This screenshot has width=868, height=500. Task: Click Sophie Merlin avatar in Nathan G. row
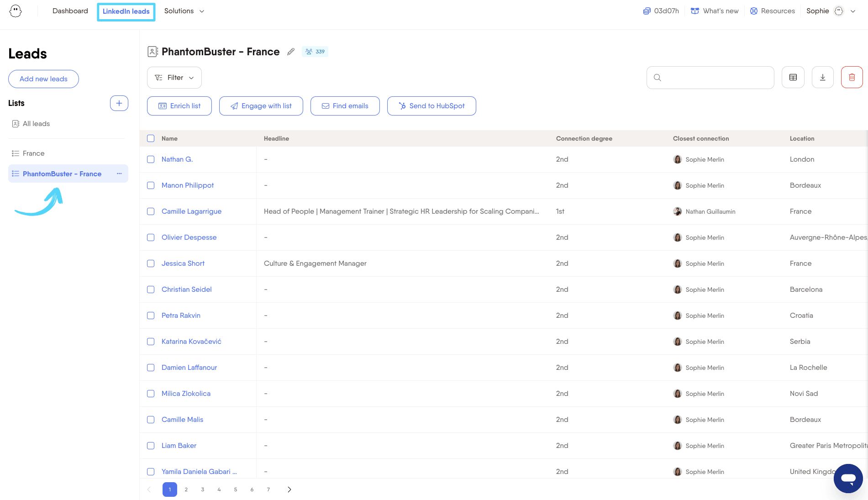point(678,159)
